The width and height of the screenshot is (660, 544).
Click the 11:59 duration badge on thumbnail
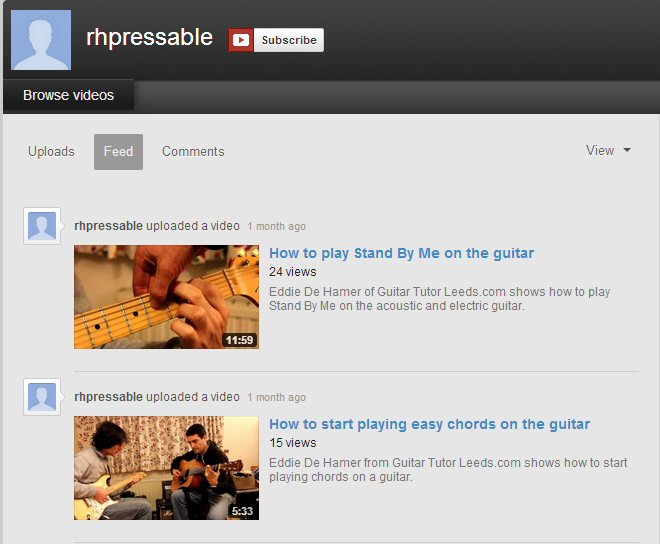pyautogui.click(x=240, y=340)
